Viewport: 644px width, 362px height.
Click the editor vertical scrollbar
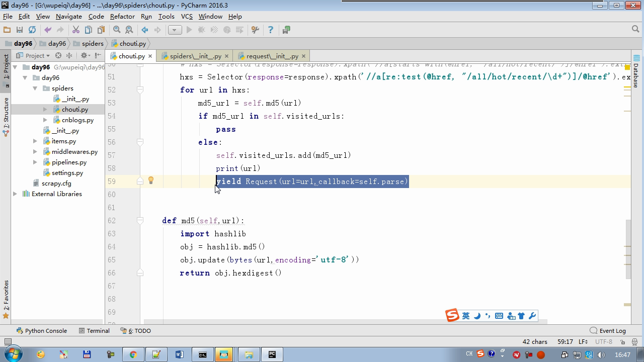628,249
